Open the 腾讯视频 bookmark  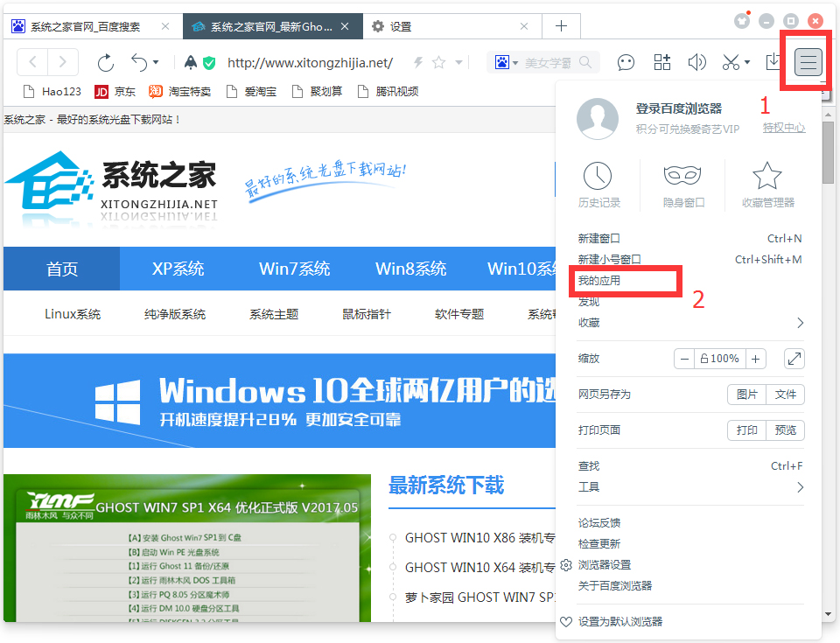pyautogui.click(x=388, y=92)
